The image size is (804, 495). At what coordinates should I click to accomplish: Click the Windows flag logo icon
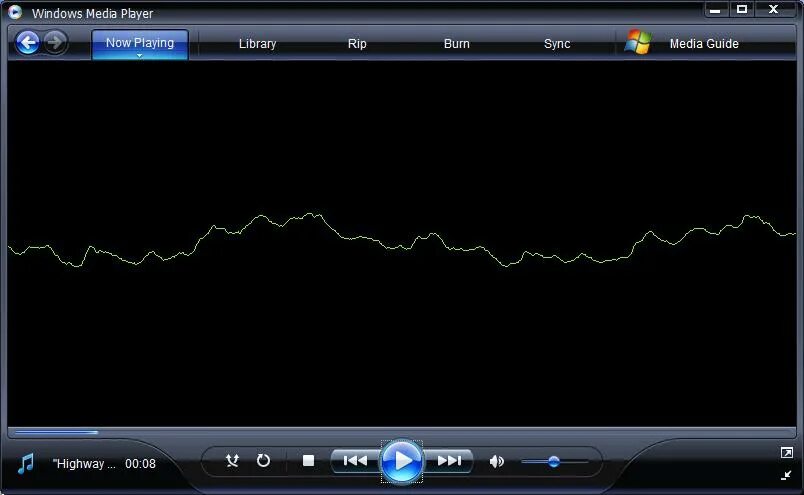click(638, 42)
